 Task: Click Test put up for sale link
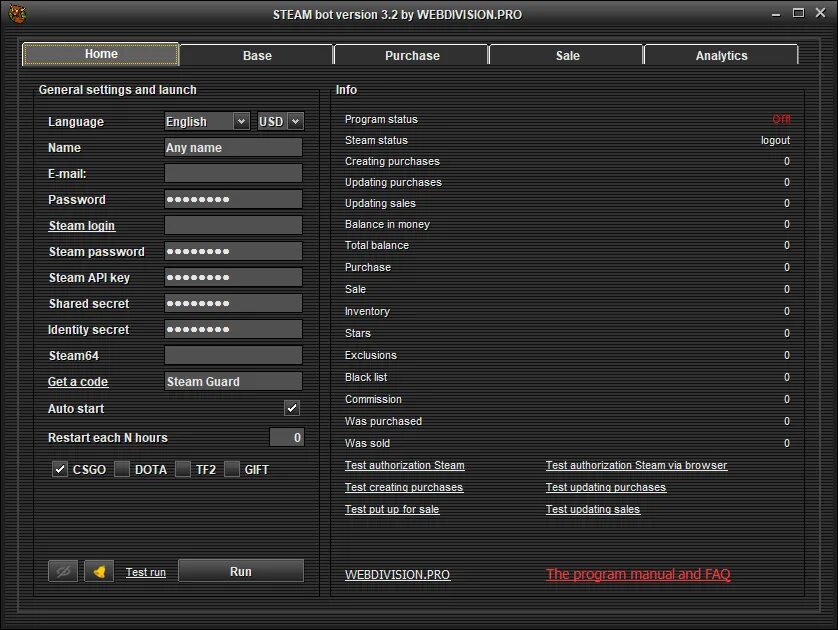[x=392, y=509]
